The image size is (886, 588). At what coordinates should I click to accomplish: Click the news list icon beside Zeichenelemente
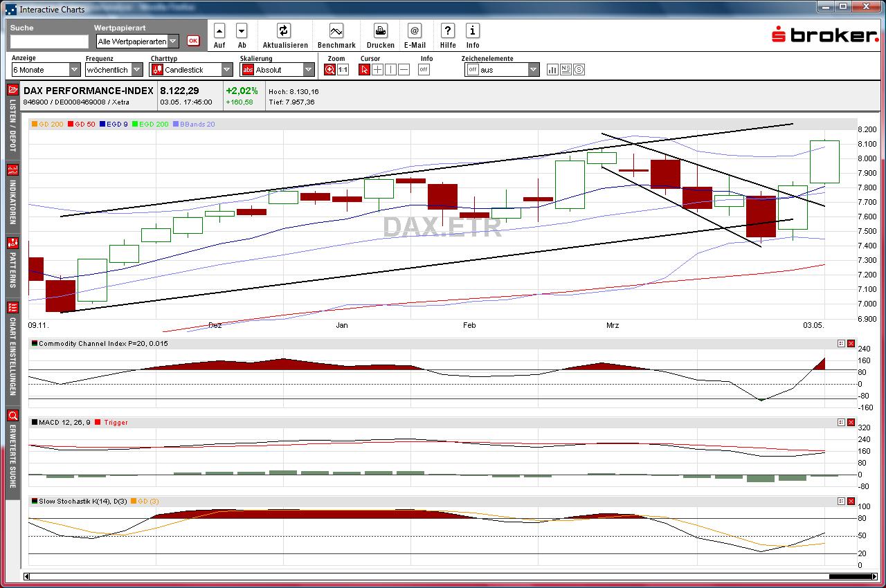[x=566, y=70]
